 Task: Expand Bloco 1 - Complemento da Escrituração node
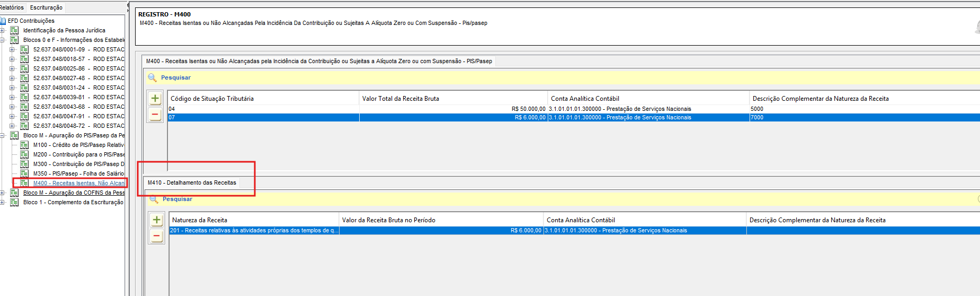pos(2,202)
